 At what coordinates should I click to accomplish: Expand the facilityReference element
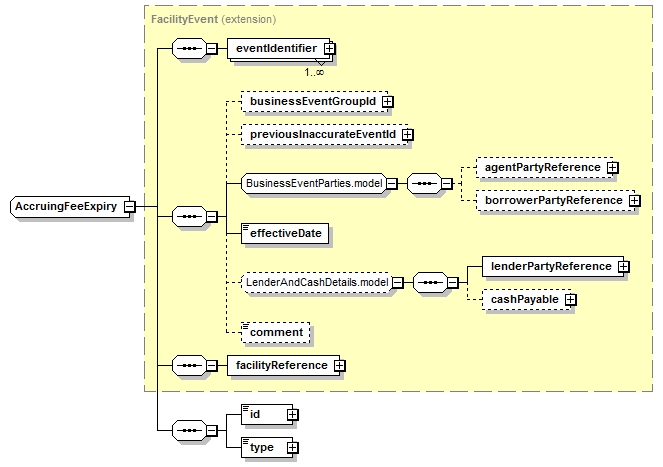tap(340, 366)
